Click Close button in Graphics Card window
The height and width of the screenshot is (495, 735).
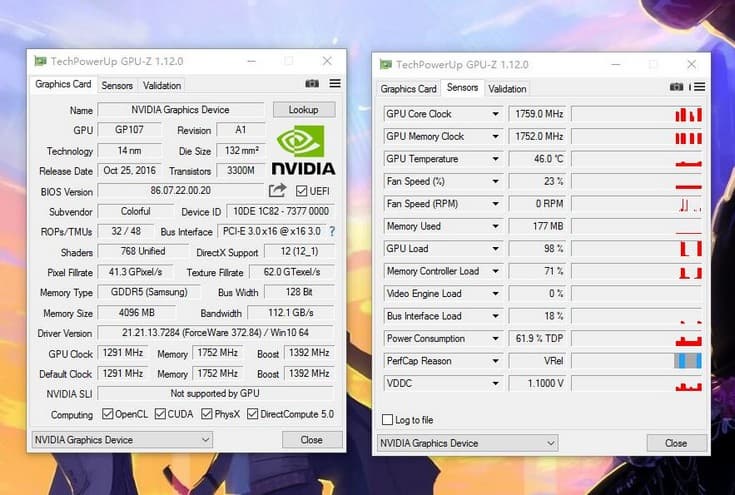pyautogui.click(x=312, y=440)
